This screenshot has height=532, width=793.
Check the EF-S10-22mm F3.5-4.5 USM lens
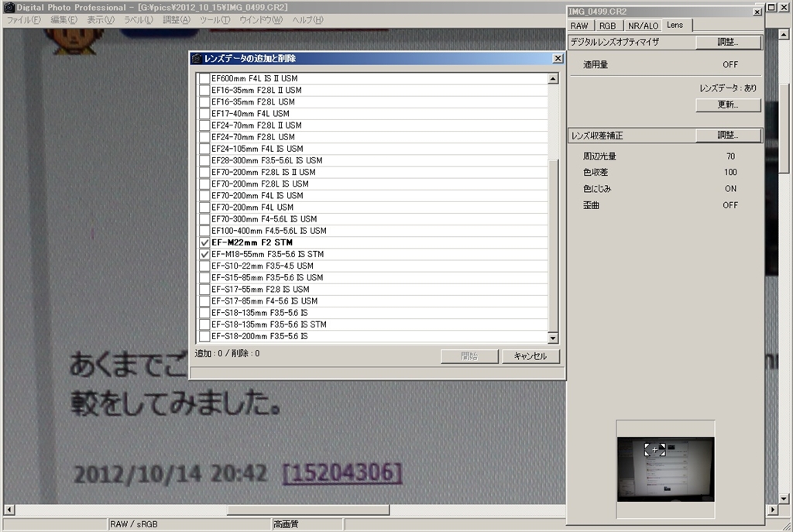pos(204,266)
